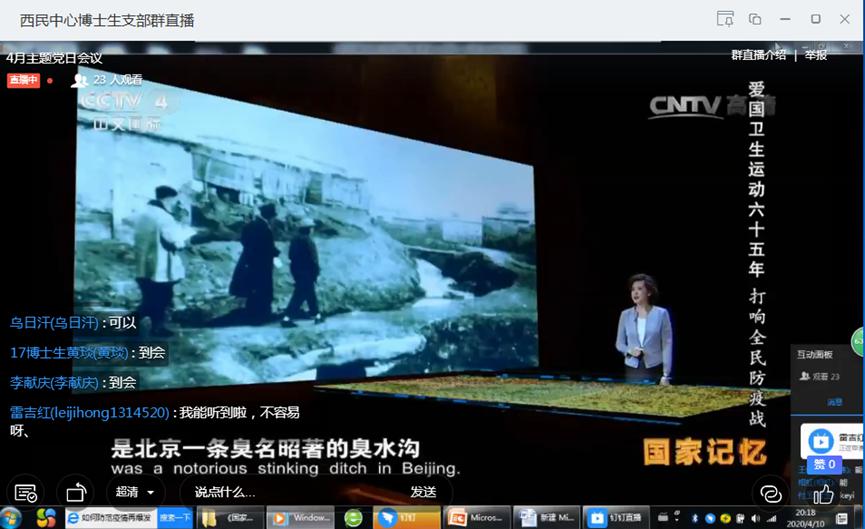The image size is (865, 529).
Task: Click the thumbs-up like icon
Action: (824, 493)
